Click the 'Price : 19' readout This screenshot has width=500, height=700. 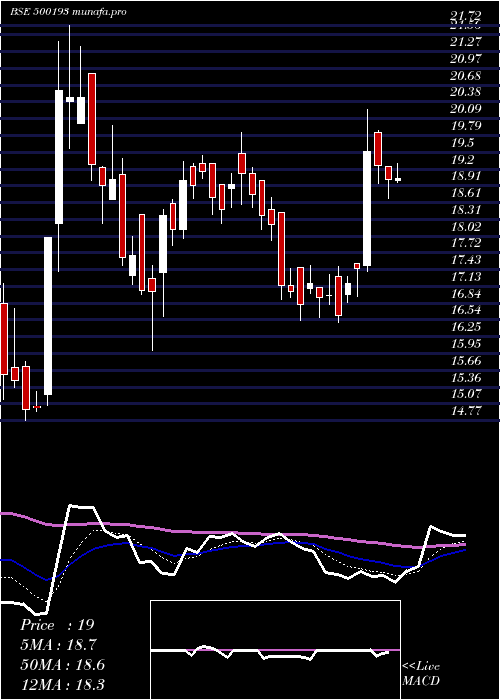point(57,625)
